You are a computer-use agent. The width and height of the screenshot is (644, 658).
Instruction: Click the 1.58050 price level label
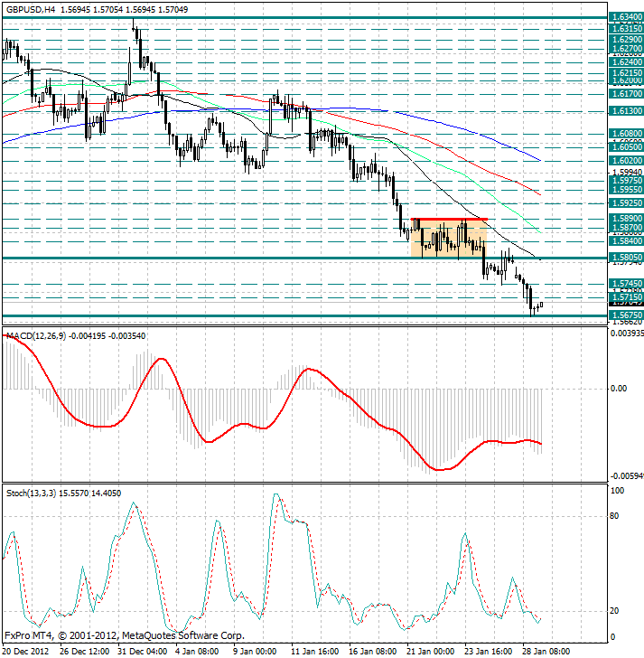(x=626, y=258)
